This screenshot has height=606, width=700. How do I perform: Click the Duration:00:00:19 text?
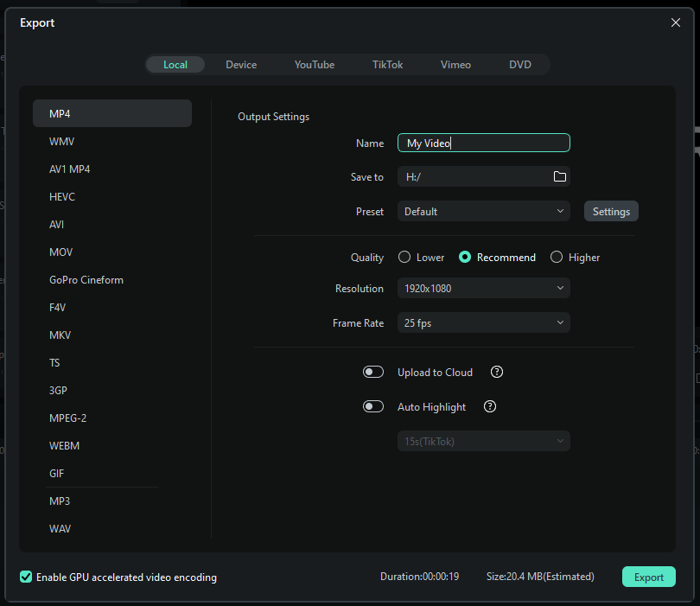pos(419,577)
